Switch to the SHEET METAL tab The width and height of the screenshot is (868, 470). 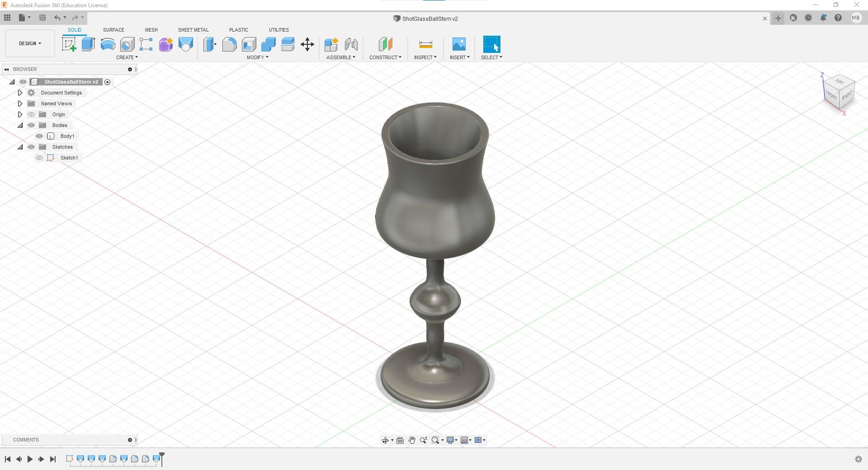(193, 30)
